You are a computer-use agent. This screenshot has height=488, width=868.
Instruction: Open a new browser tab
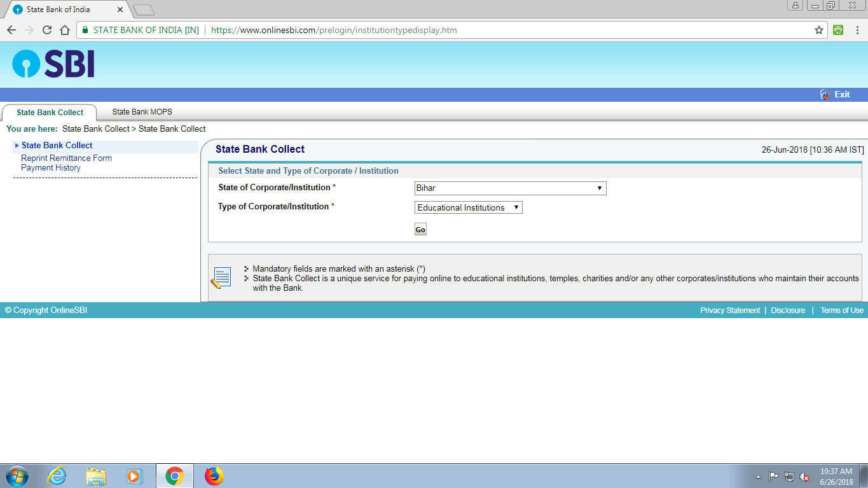(144, 10)
